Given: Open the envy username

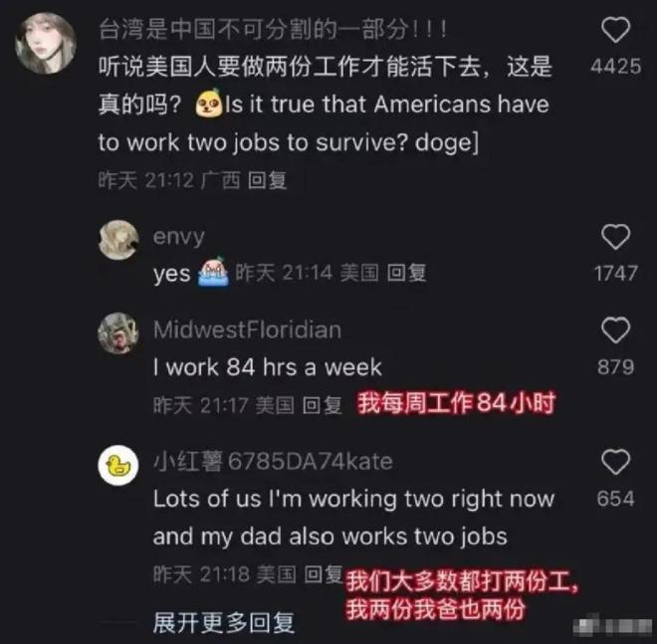Looking at the screenshot, I should click(x=179, y=237).
